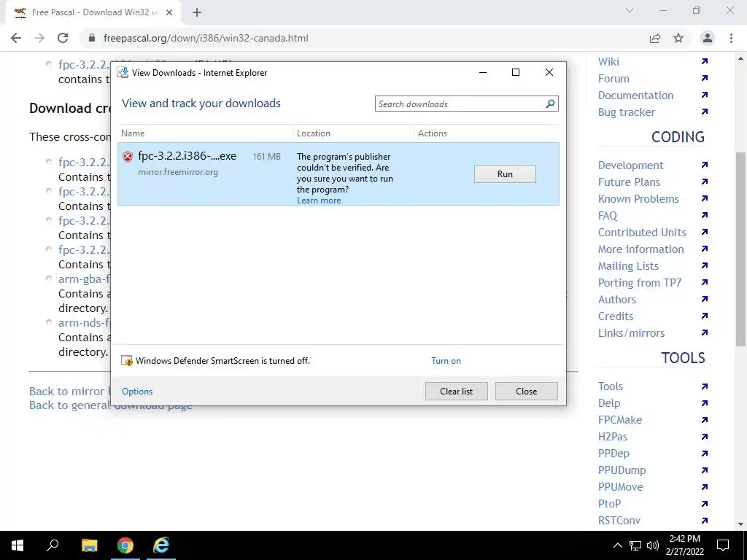The width and height of the screenshot is (747, 560).
Task: Open the notification center icon
Action: point(723,545)
